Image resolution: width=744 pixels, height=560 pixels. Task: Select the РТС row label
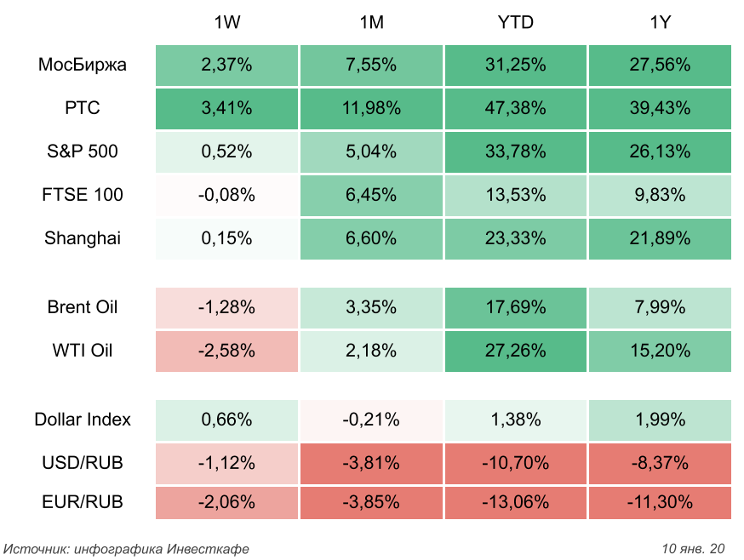point(83,108)
